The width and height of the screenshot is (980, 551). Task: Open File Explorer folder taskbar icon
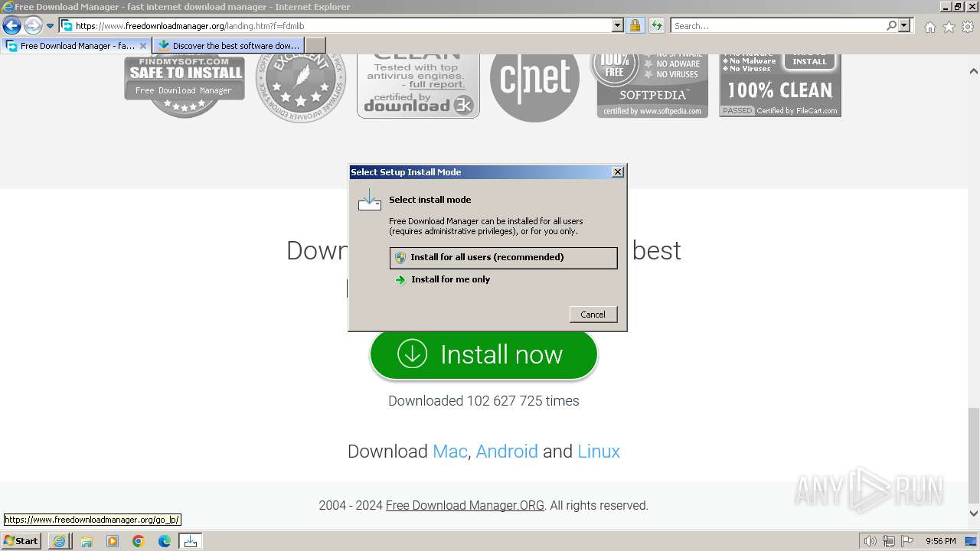[87, 541]
